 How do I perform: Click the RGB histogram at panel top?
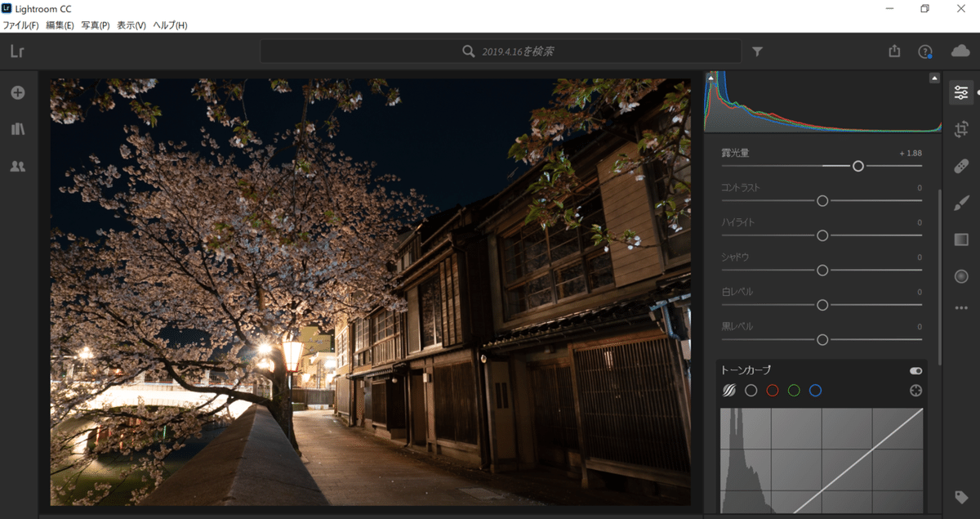822,101
